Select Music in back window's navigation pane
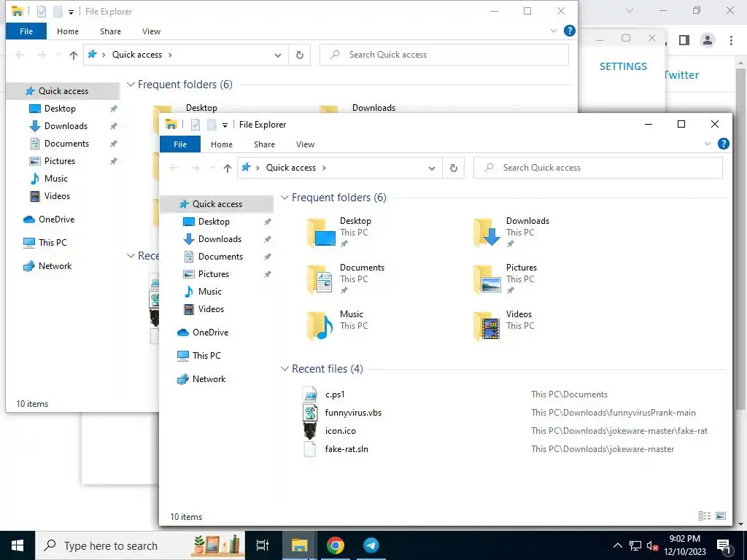The height and width of the screenshot is (560, 747). click(55, 179)
